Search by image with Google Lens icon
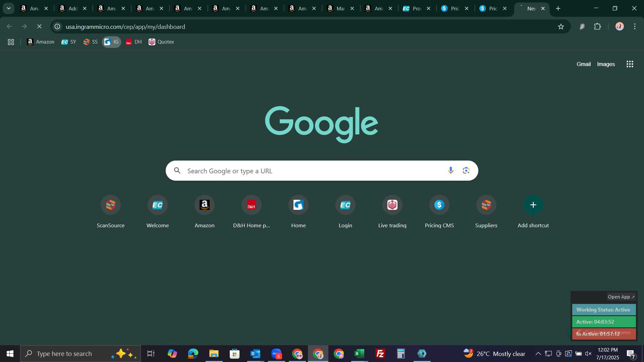This screenshot has width=644, height=362. 466,171
